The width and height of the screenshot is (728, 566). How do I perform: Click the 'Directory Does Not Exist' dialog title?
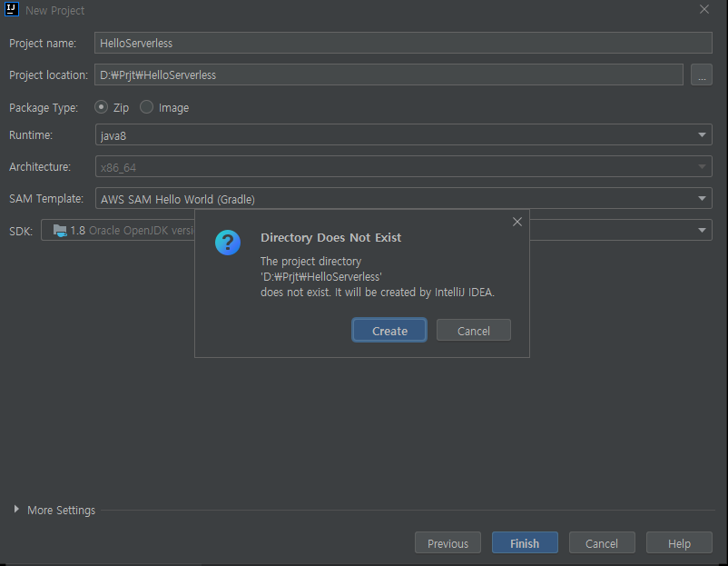point(330,237)
